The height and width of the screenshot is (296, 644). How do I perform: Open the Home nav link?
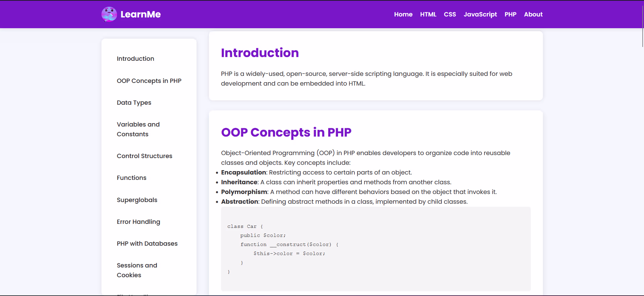pos(403,14)
